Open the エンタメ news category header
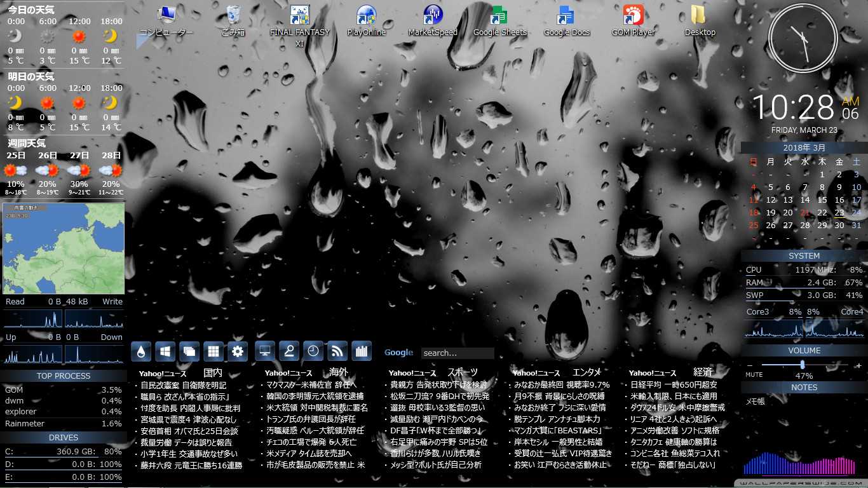 (587, 372)
